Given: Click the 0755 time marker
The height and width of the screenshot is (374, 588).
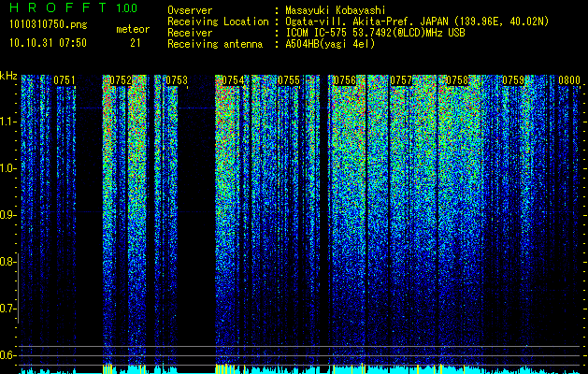Looking at the screenshot, I should tap(289, 80).
